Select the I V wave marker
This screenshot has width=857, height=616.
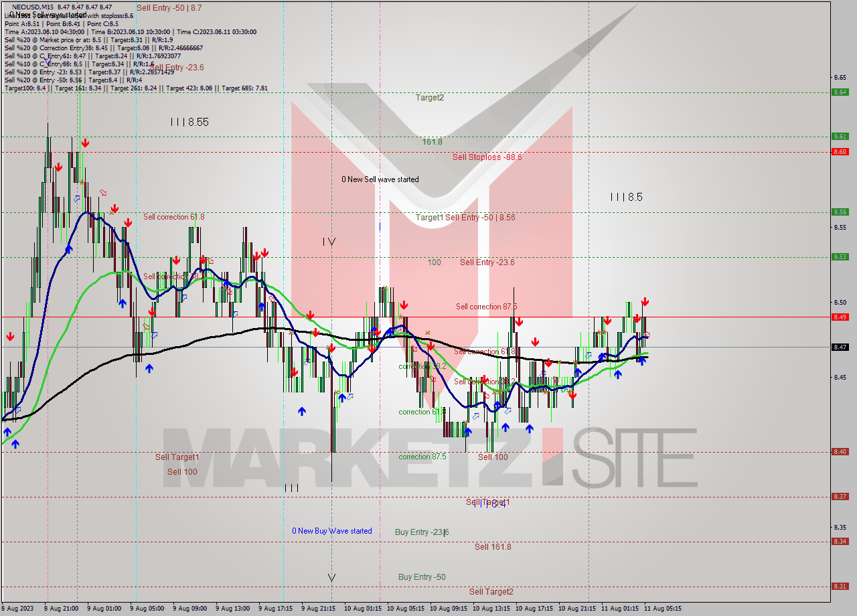point(329,241)
